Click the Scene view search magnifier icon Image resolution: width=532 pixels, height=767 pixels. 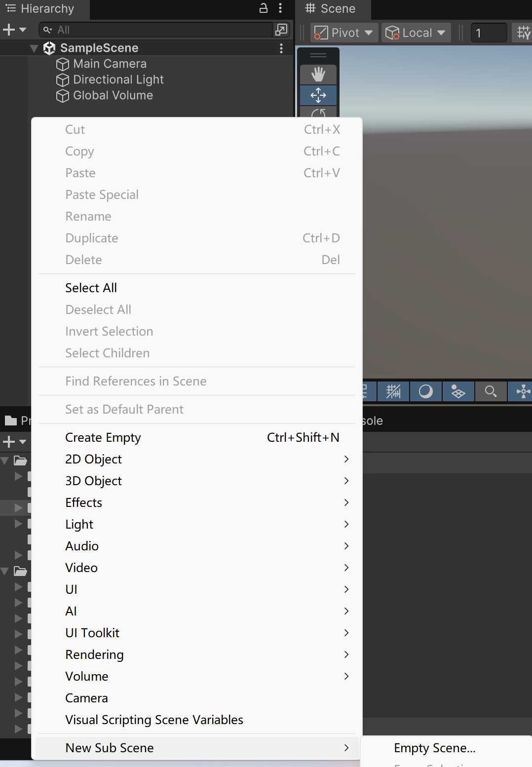click(491, 392)
